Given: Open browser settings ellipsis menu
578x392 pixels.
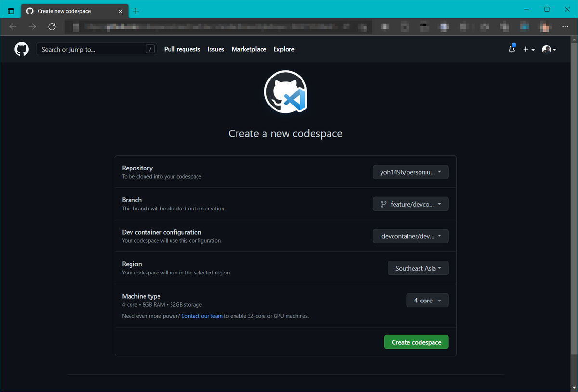Looking at the screenshot, I should tap(565, 26).
